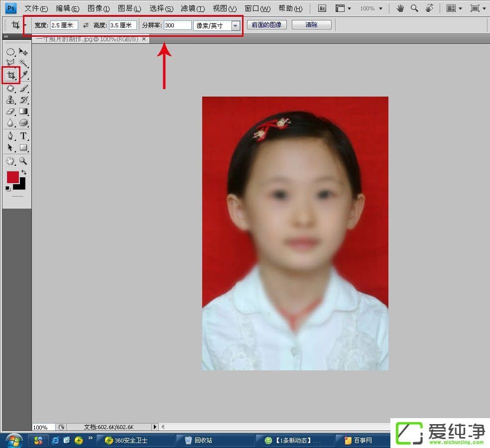Open the Crop tool preset picker arrow

25,25
